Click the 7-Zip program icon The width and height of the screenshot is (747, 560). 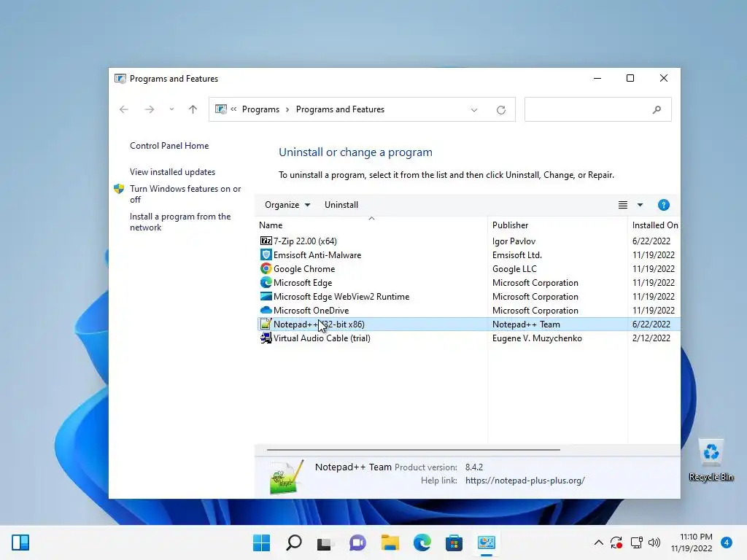coord(266,241)
